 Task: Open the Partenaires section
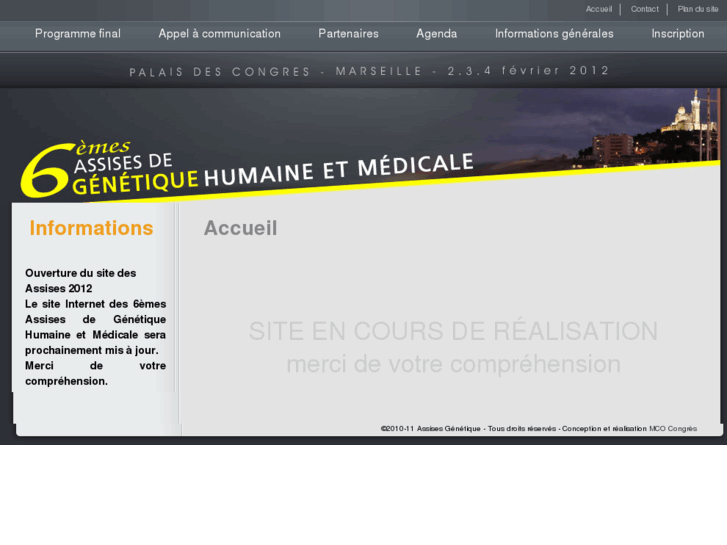[x=348, y=34]
